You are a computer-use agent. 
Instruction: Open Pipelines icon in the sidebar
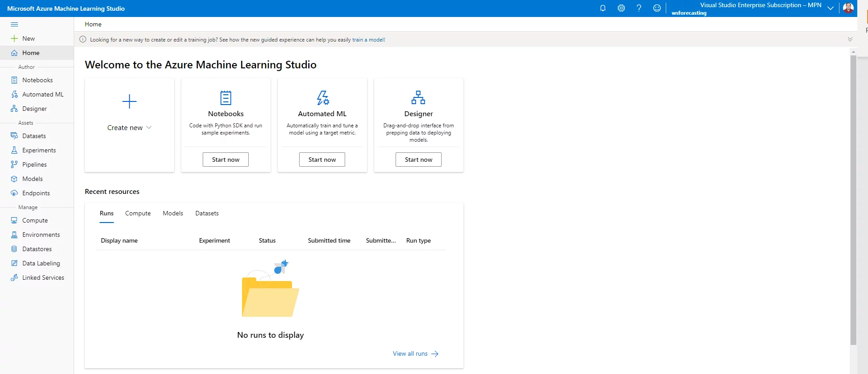tap(14, 164)
